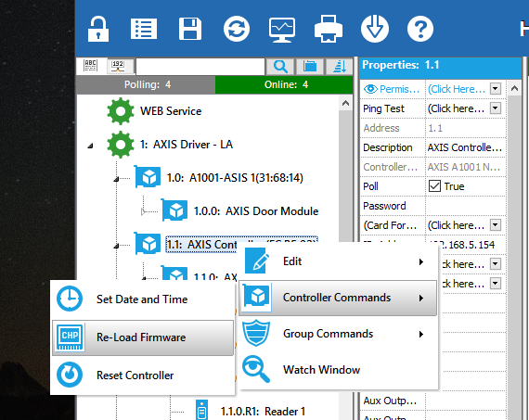This screenshot has height=420, width=529.
Task: Open the list view toolbar icon
Action: [144, 30]
